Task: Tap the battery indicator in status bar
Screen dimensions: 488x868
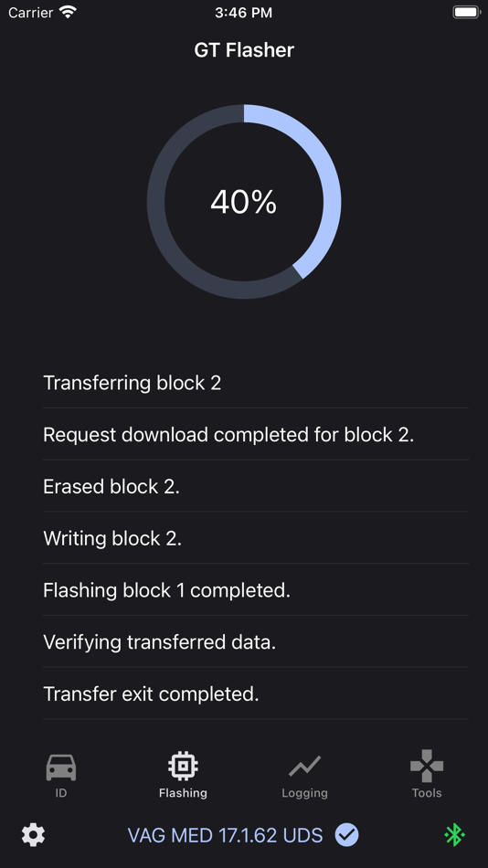Action: [x=466, y=12]
